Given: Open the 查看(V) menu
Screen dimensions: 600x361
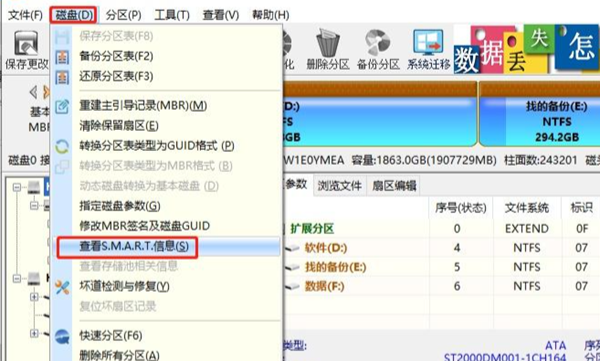Looking at the screenshot, I should (x=220, y=15).
